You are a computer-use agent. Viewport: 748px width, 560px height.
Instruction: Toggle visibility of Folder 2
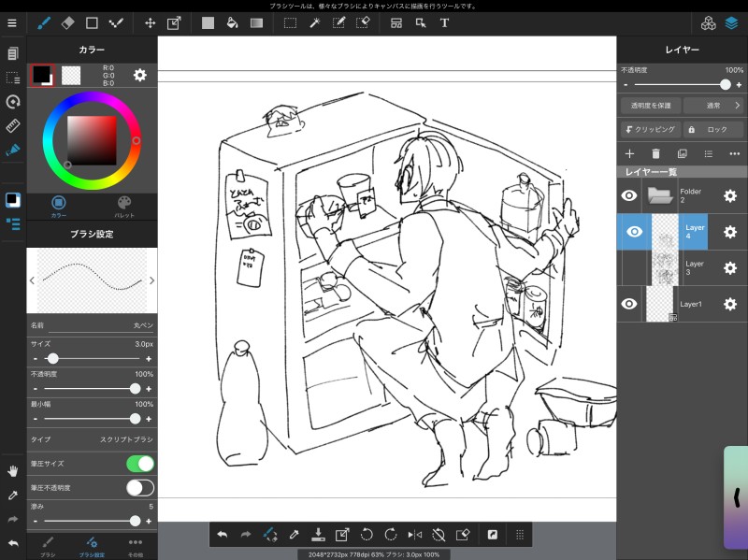[629, 195]
